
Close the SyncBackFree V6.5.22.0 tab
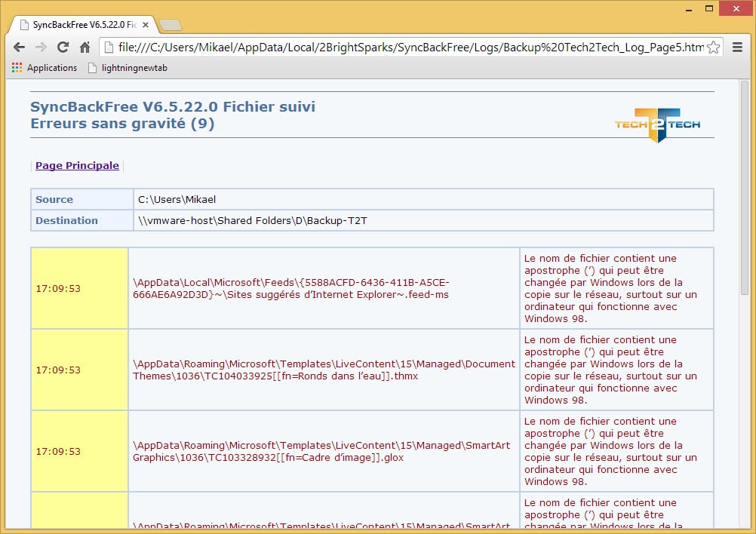coord(146,25)
